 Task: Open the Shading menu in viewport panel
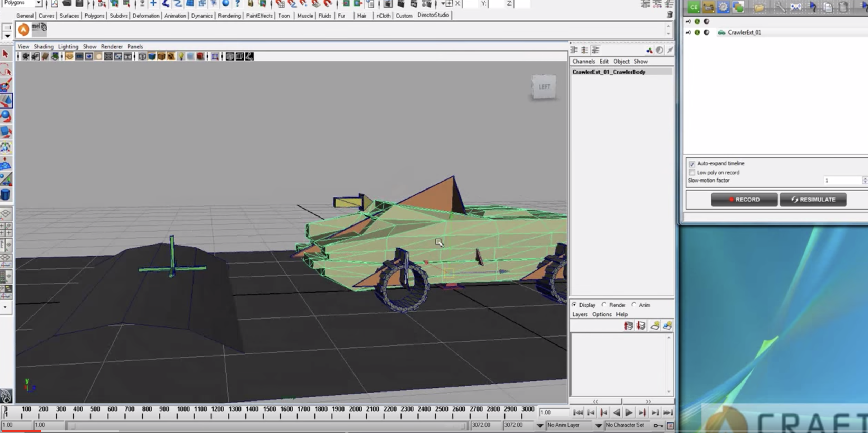[44, 46]
